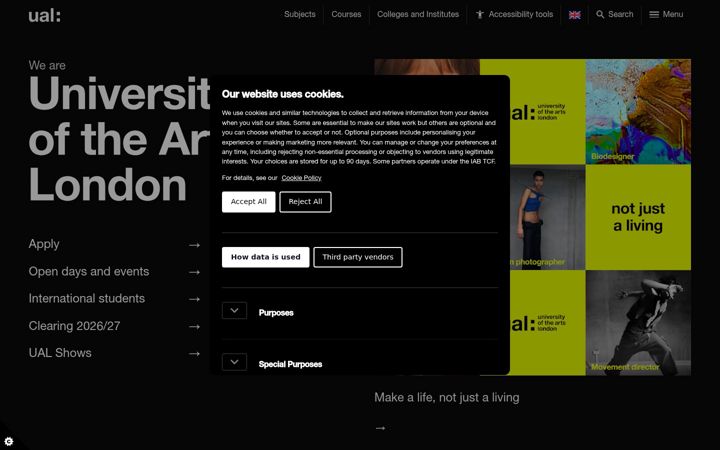The width and height of the screenshot is (720, 450).
Task: Click the arrow next to Apply
Action: 195,245
